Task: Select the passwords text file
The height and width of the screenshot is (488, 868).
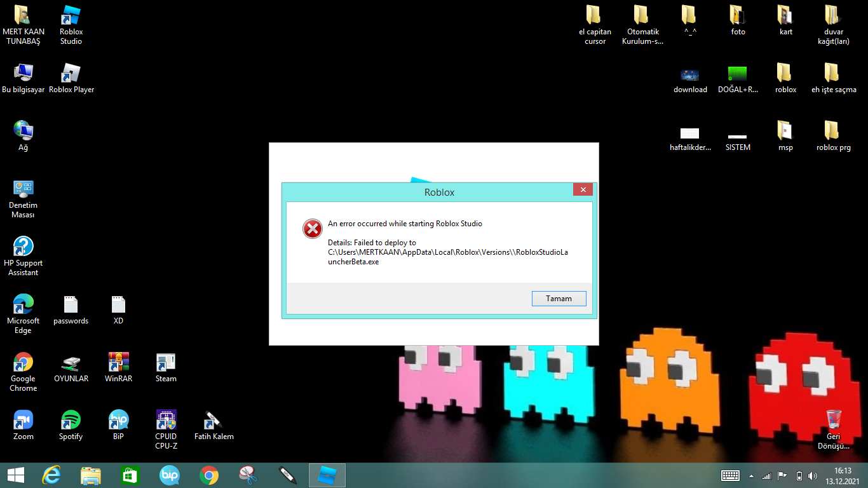Action: coord(71,310)
